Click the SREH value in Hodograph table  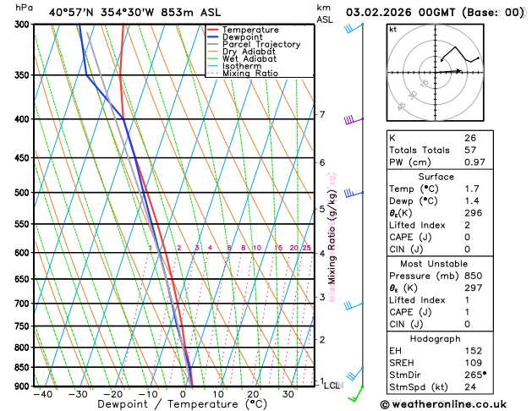pos(473,363)
